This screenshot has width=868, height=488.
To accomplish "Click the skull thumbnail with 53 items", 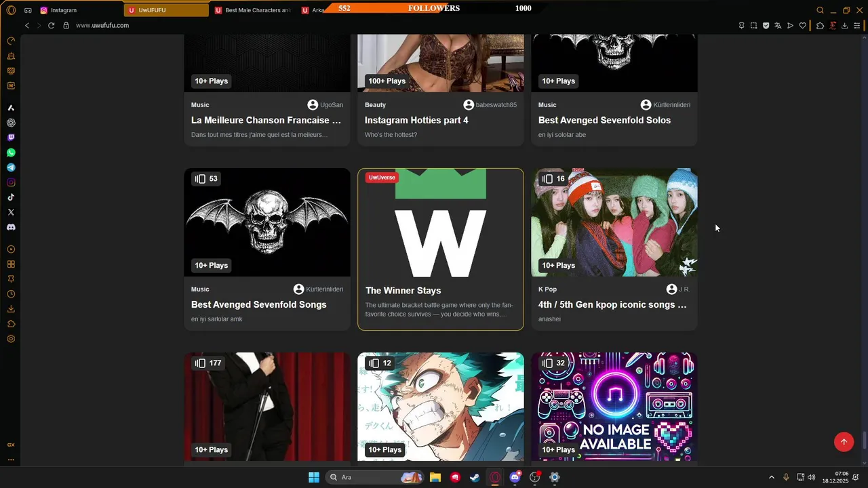I will pyautogui.click(x=267, y=222).
